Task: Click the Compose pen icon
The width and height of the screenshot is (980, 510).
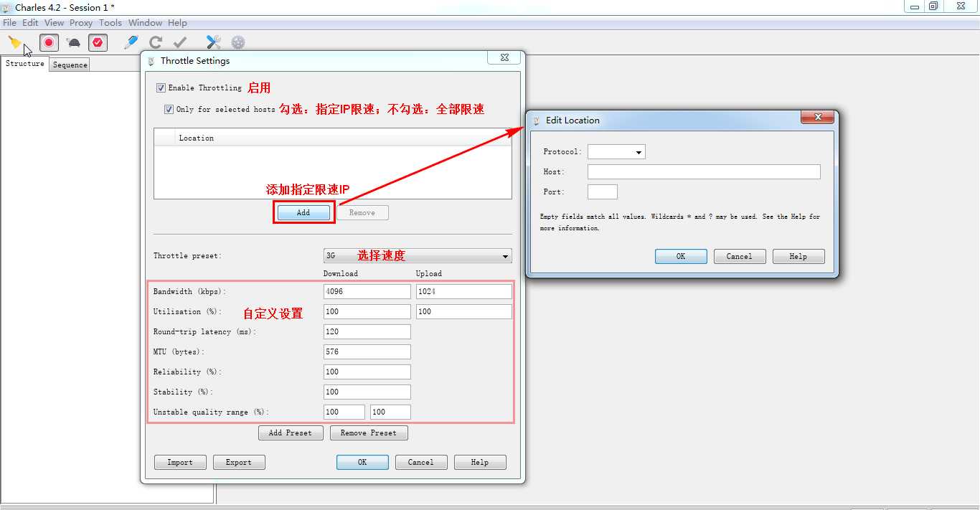Action: coord(131,43)
